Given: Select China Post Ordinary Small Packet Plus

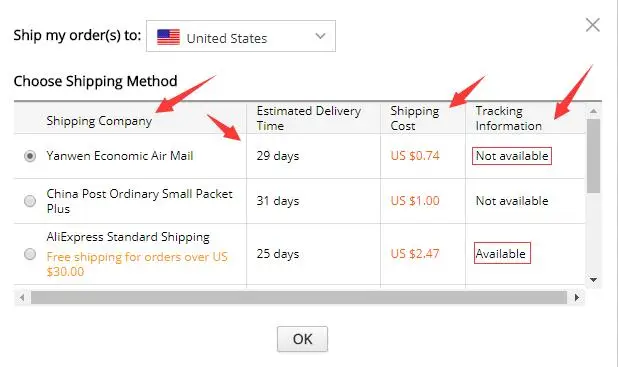Looking at the screenshot, I should (x=30, y=201).
